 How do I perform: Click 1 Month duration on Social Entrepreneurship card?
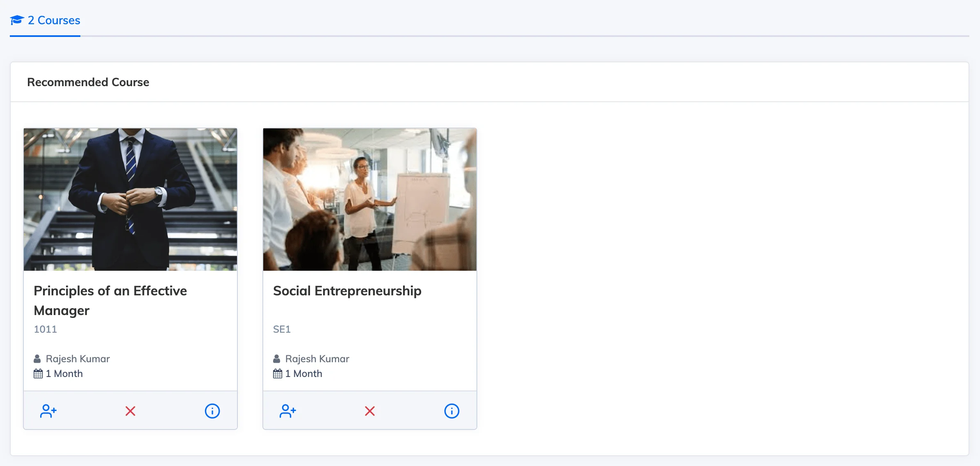pyautogui.click(x=304, y=374)
